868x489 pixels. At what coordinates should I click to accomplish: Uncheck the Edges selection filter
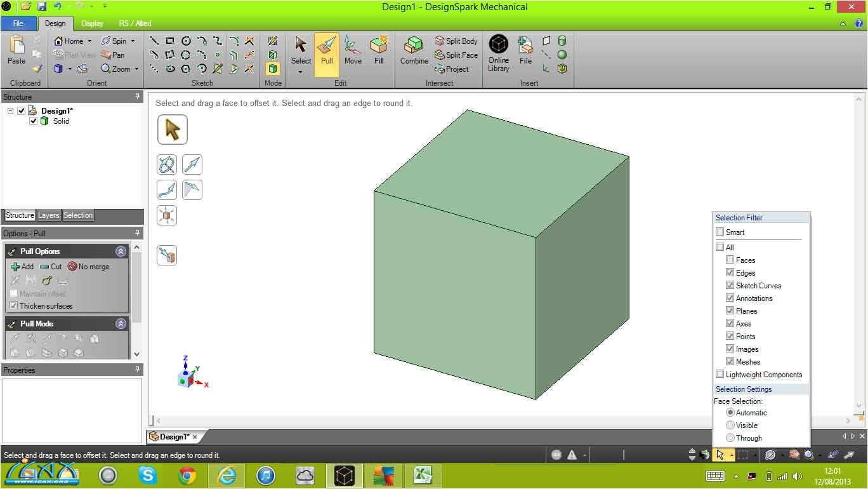[730, 273]
